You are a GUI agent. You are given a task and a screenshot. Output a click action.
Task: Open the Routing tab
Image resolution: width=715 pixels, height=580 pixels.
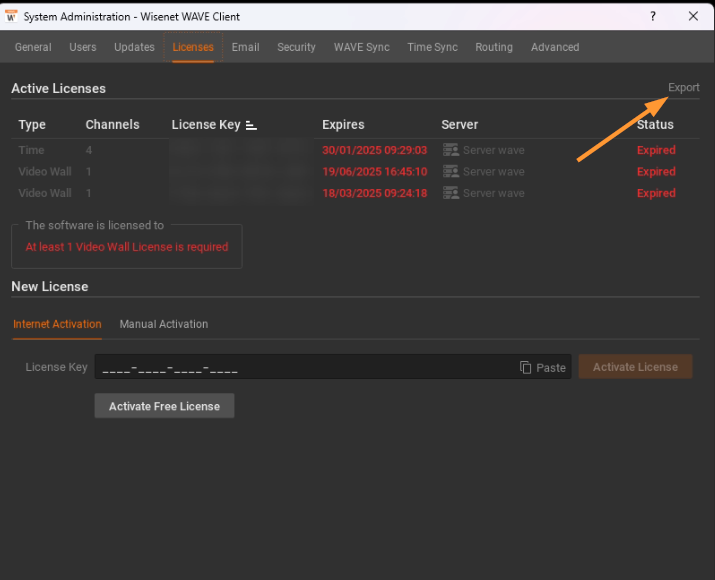point(494,47)
